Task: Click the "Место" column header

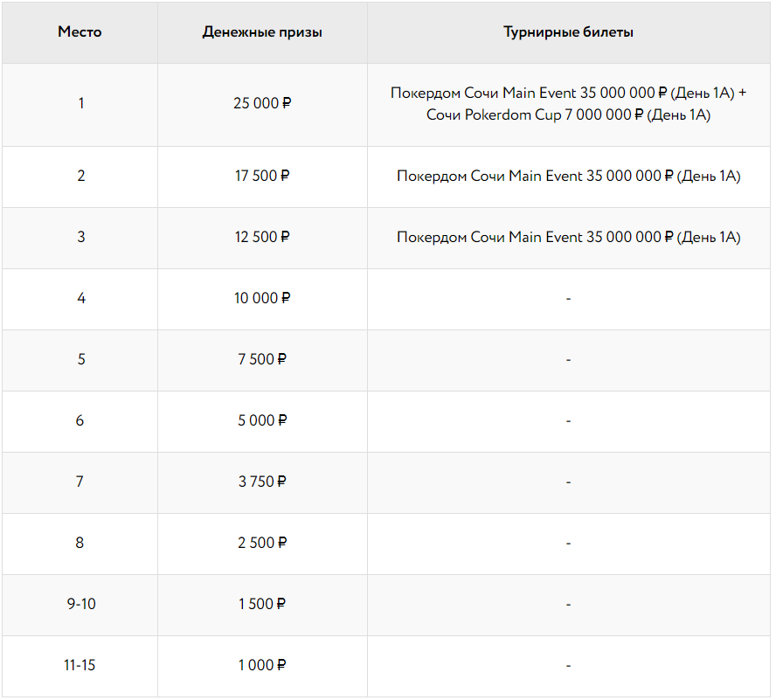Action: coord(80,32)
